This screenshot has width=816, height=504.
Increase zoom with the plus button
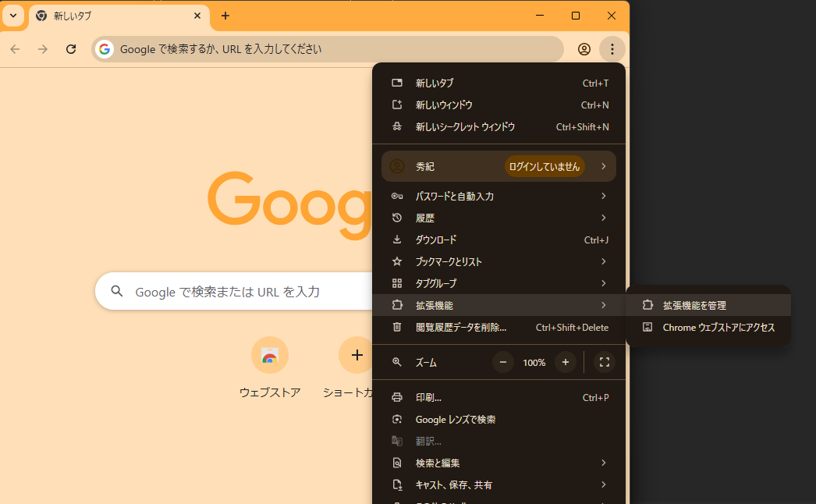(565, 362)
